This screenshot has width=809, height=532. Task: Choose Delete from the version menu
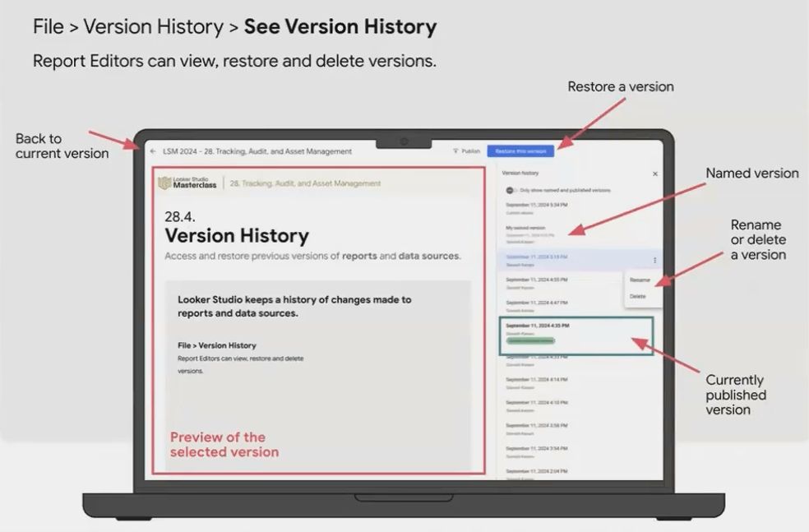(638, 296)
